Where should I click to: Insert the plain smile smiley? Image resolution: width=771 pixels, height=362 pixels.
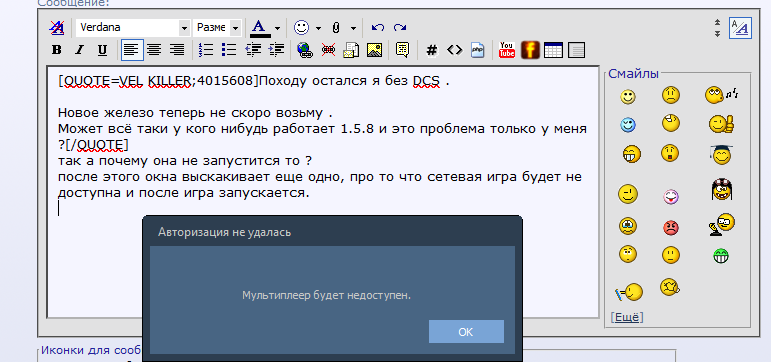click(627, 97)
